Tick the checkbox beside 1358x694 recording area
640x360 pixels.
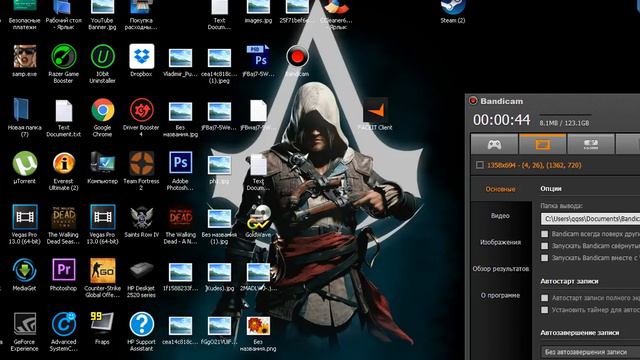click(480, 165)
